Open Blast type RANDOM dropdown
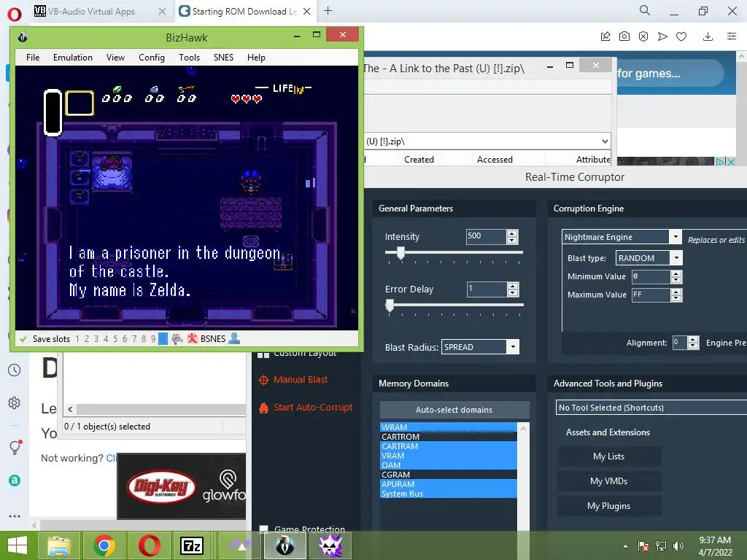The height and width of the screenshot is (560, 747). (676, 258)
